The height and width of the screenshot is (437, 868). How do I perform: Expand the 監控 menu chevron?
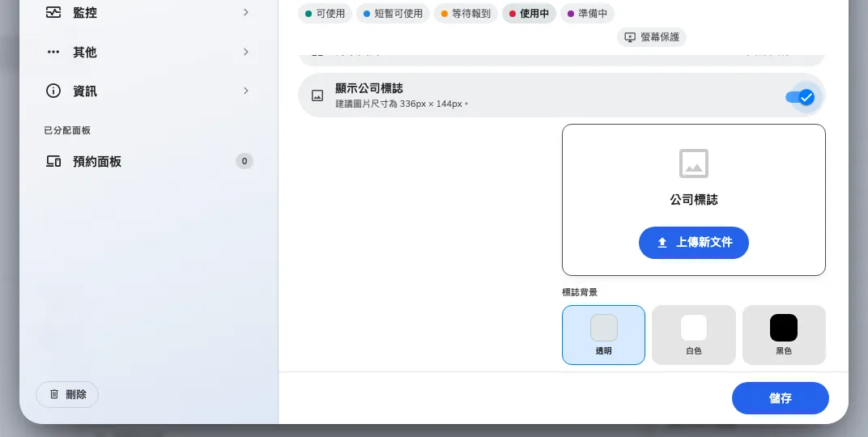[246, 12]
